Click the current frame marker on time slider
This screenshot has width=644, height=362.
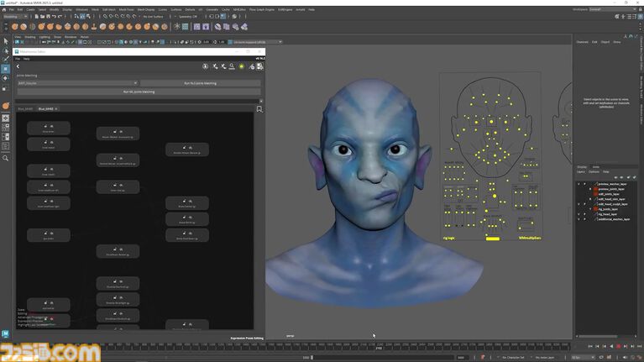(379, 346)
